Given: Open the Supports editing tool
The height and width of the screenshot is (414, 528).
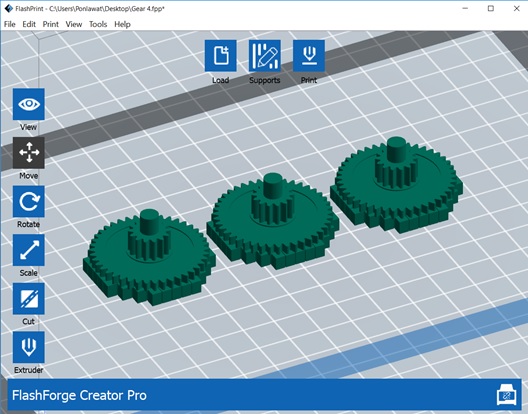Looking at the screenshot, I should point(265,56).
